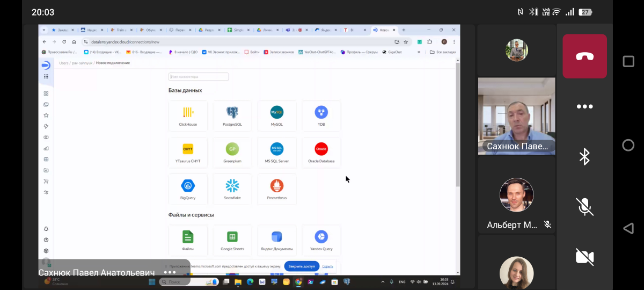This screenshot has width=644, height=290.
Task: Click the Users breadcrumb link
Action: (64, 63)
